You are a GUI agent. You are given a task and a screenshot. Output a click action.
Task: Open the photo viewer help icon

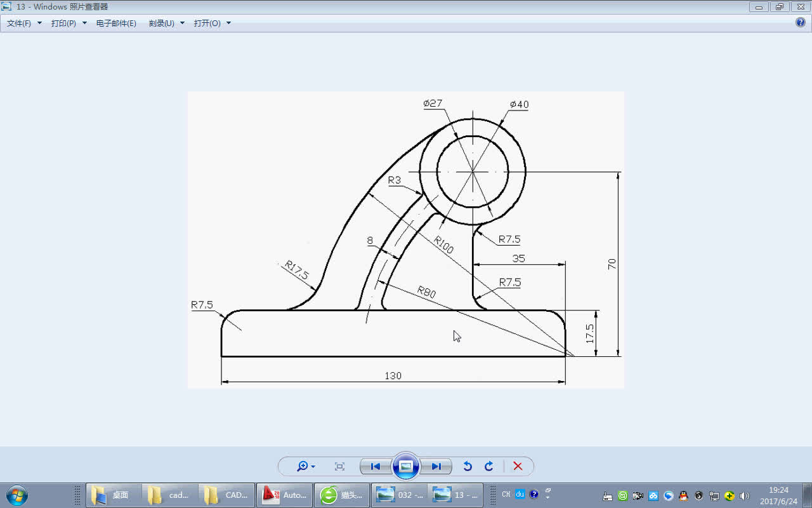[x=801, y=22]
